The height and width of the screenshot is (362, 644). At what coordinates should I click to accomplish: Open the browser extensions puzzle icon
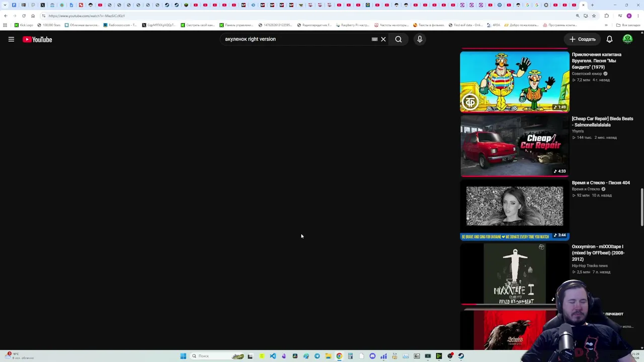click(606, 16)
